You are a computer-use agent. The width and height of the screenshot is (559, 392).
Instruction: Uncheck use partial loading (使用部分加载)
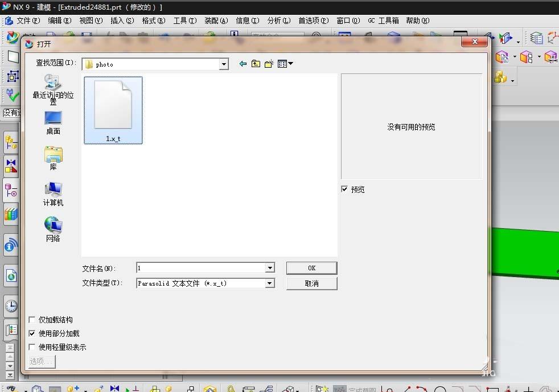tap(32, 334)
